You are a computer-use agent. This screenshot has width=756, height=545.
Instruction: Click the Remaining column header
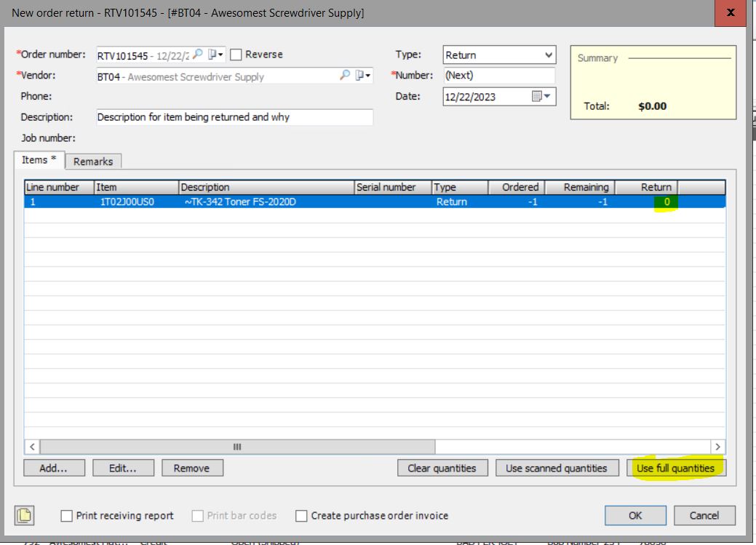581,187
